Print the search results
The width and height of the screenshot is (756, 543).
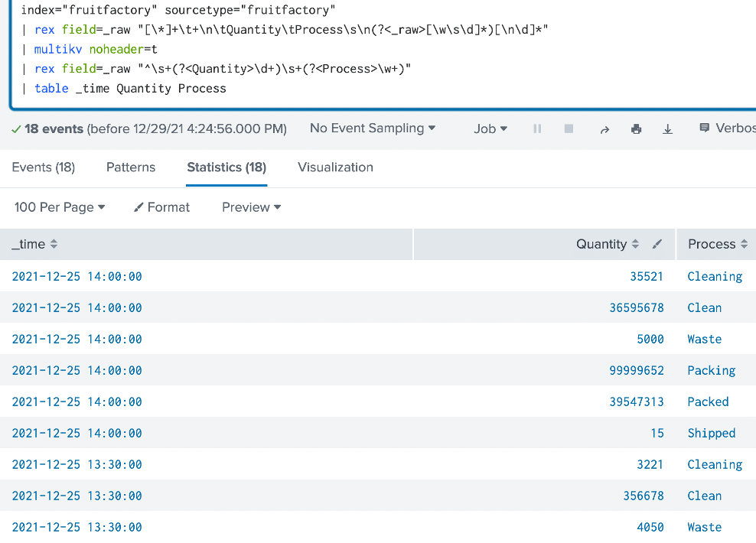point(637,128)
